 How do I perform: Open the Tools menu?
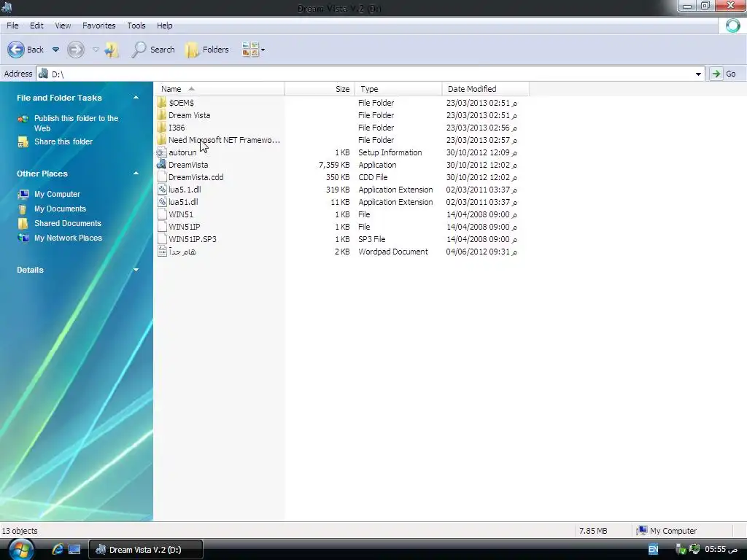pos(136,26)
